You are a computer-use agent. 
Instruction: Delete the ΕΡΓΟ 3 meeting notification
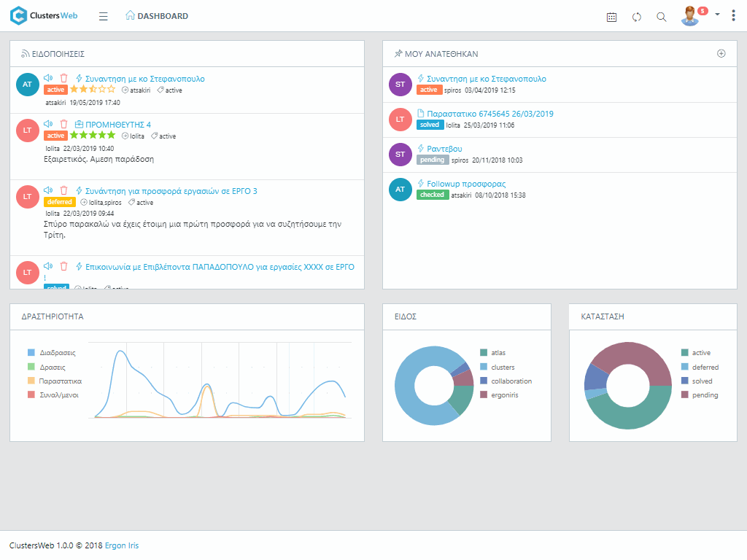[64, 190]
